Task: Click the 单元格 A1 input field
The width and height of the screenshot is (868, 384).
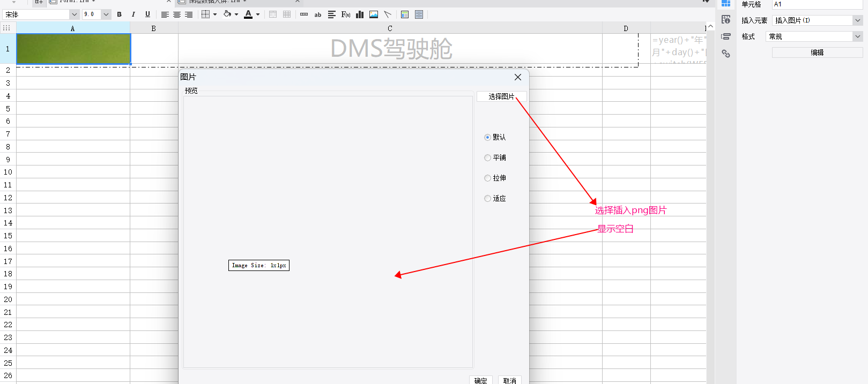Action: tap(817, 4)
